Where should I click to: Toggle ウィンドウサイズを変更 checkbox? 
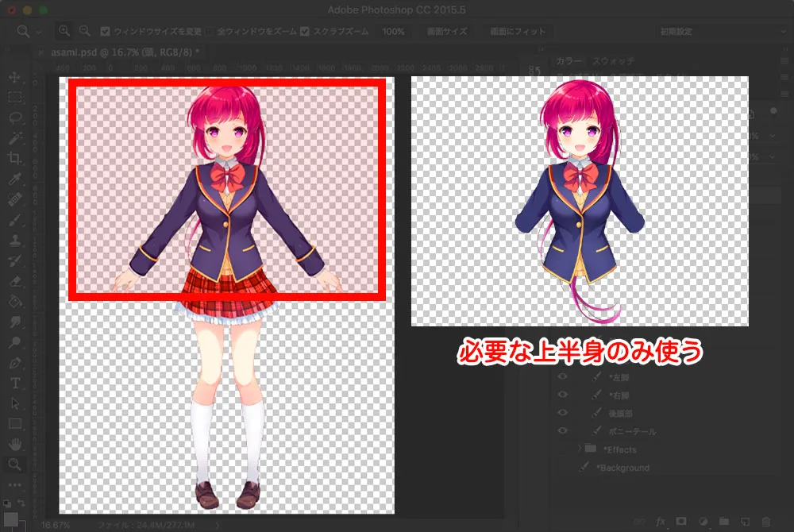[106, 32]
